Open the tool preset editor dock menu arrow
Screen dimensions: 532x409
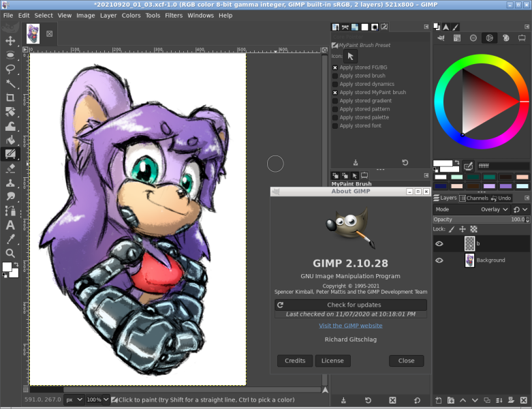pos(426,27)
